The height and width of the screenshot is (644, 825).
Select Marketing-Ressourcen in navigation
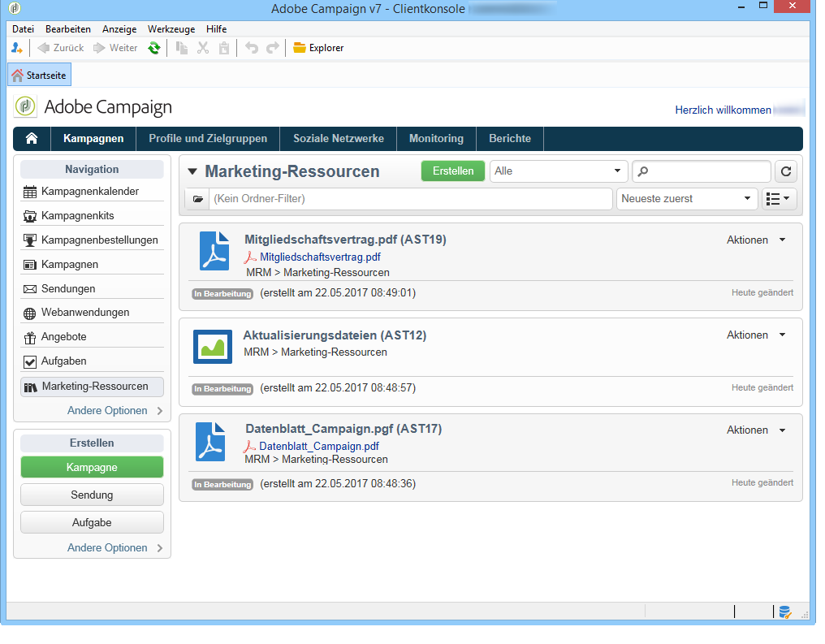[92, 387]
